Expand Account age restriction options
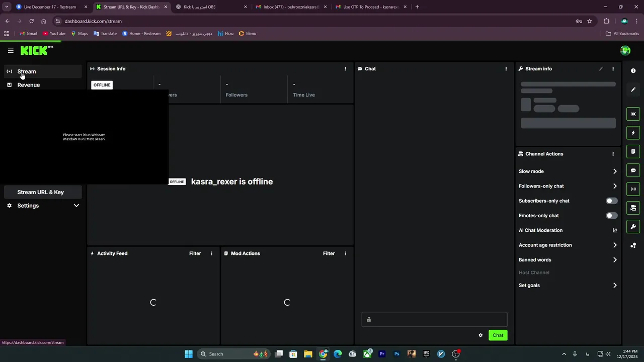Viewport: 644px width, 362px height. 615,245
